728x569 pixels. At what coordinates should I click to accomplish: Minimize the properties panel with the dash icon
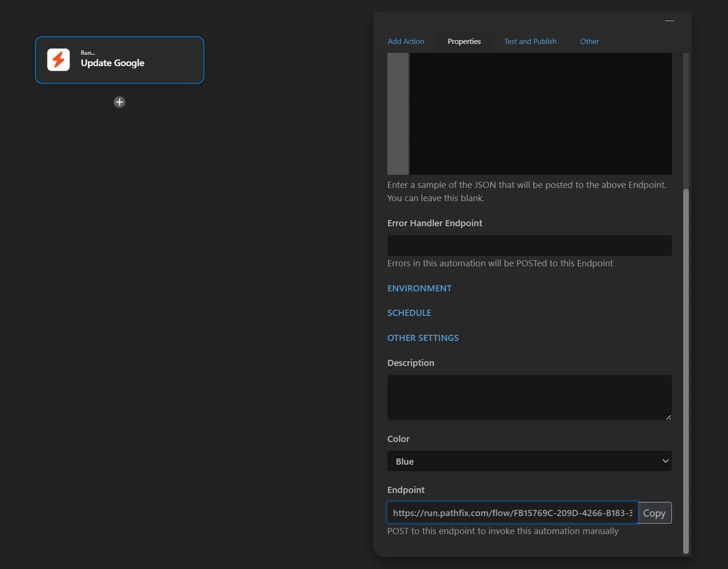point(669,21)
